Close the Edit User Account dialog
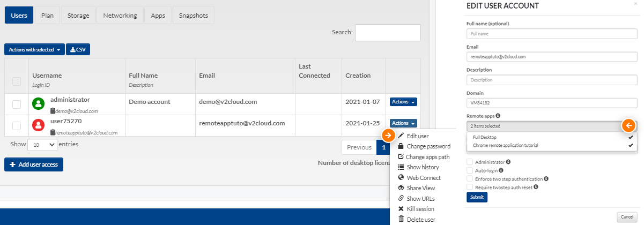This screenshot has height=225, width=644. pos(636,4)
